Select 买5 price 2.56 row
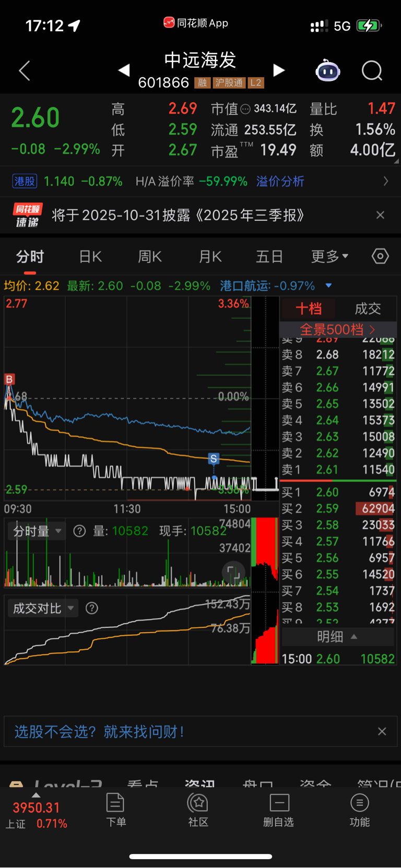Screen dimensions: 401x868 338,558
